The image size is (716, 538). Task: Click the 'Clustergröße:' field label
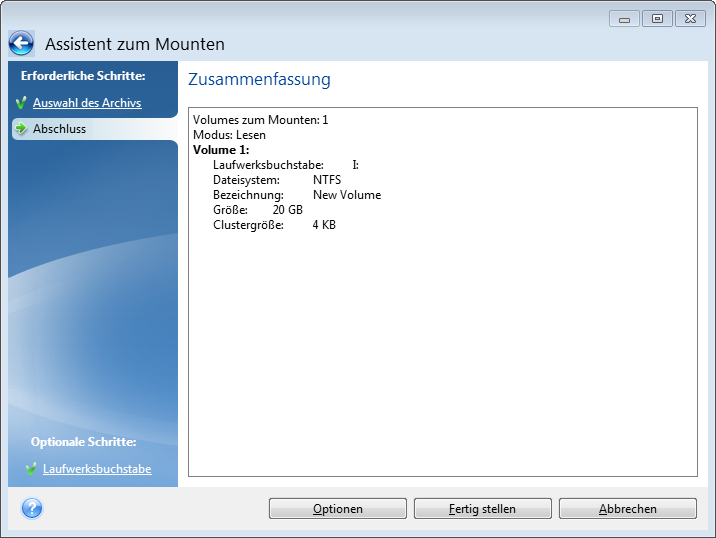click(248, 225)
